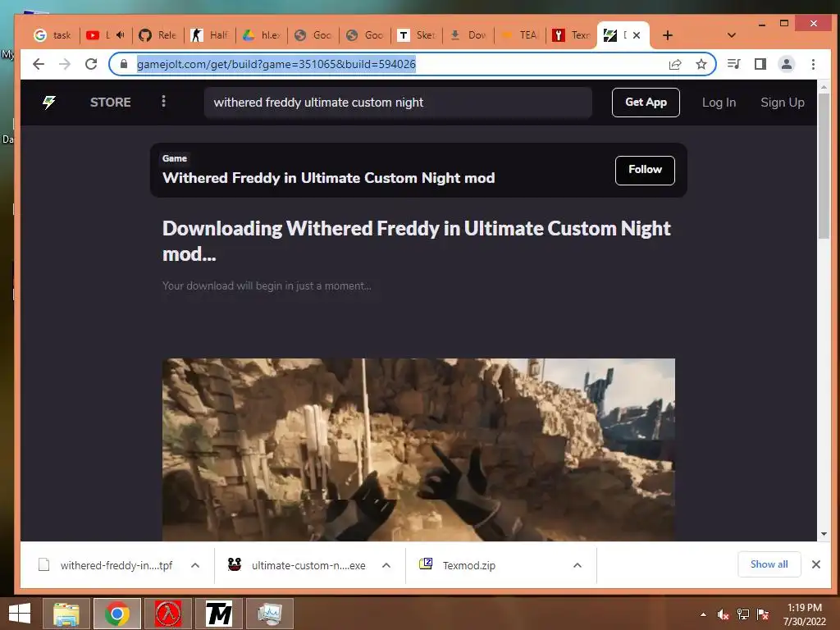This screenshot has width=840, height=630.
Task: Click the Game Jolt lightning logo
Action: 48,103
